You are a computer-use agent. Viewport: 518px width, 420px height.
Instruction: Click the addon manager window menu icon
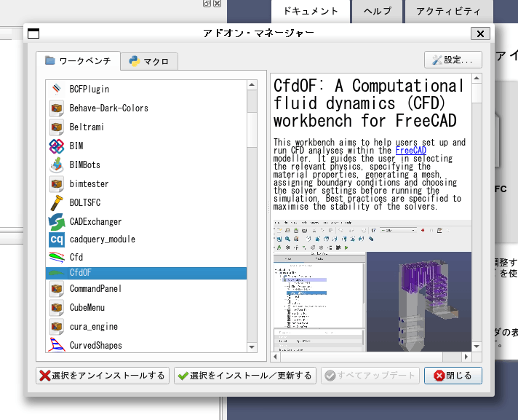[33, 33]
